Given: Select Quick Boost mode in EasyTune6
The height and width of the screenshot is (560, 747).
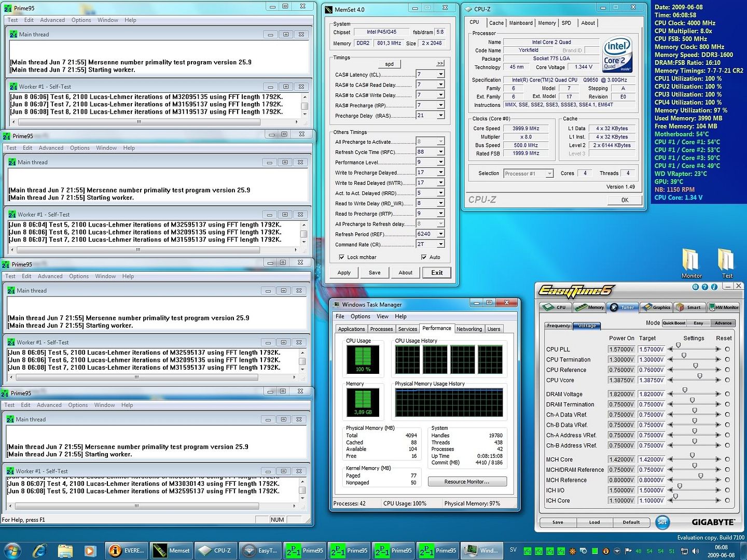Looking at the screenshot, I should pos(674,323).
